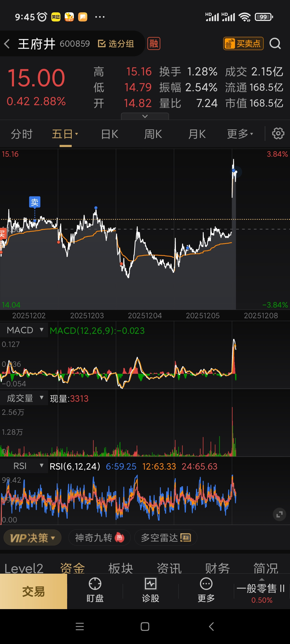This screenshot has height=644, width=290.
Task: Open the 五日 period dropdown
Action: point(65,134)
